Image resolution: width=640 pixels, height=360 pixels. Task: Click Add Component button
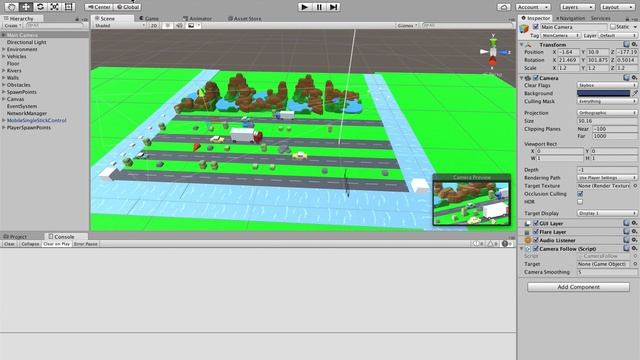tap(578, 287)
